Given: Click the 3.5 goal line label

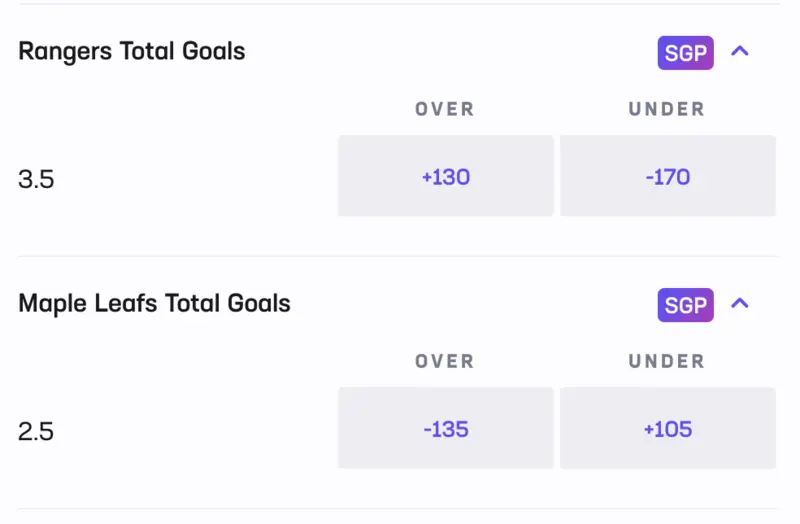Looking at the screenshot, I should (36, 180).
